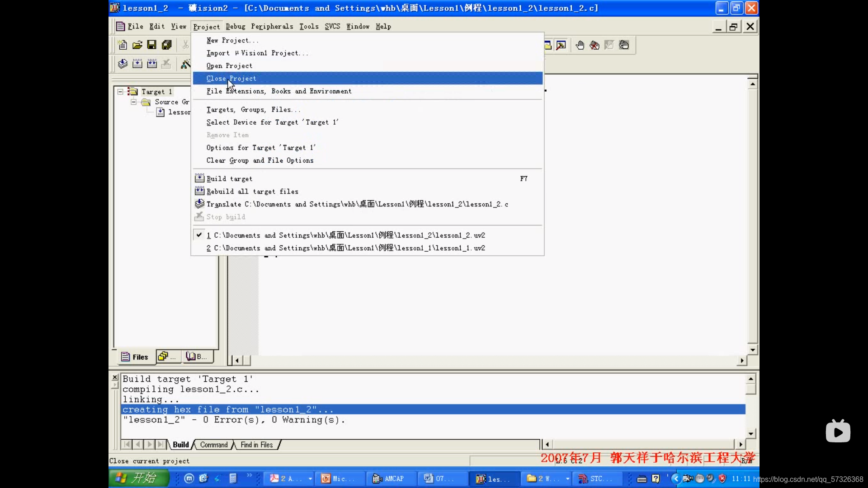Select recent project lesson1_1.uv2 entry
The height and width of the screenshot is (488, 868).
click(x=346, y=248)
